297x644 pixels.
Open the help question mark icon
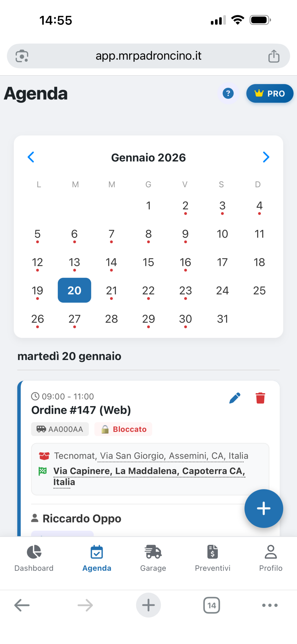click(x=228, y=94)
